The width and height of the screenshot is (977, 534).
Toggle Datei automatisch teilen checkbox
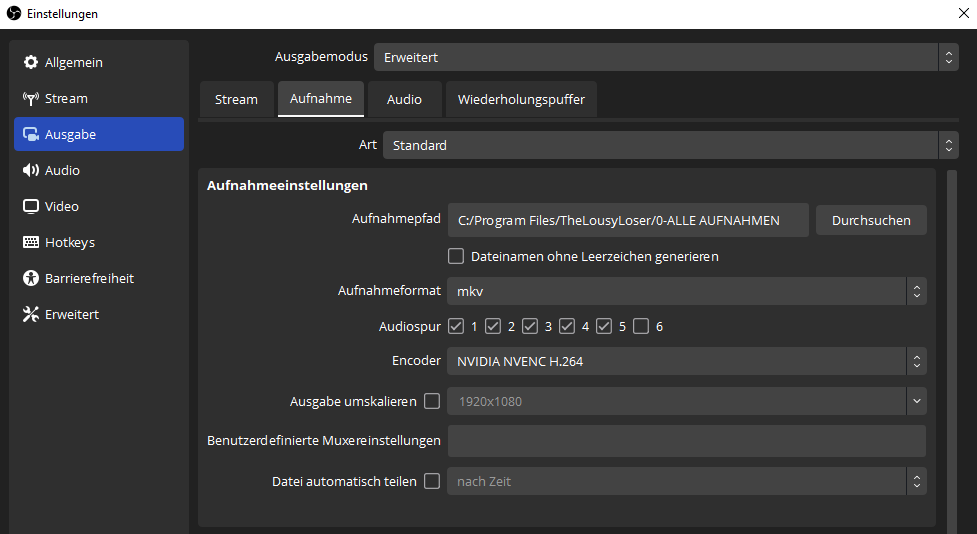(432, 481)
